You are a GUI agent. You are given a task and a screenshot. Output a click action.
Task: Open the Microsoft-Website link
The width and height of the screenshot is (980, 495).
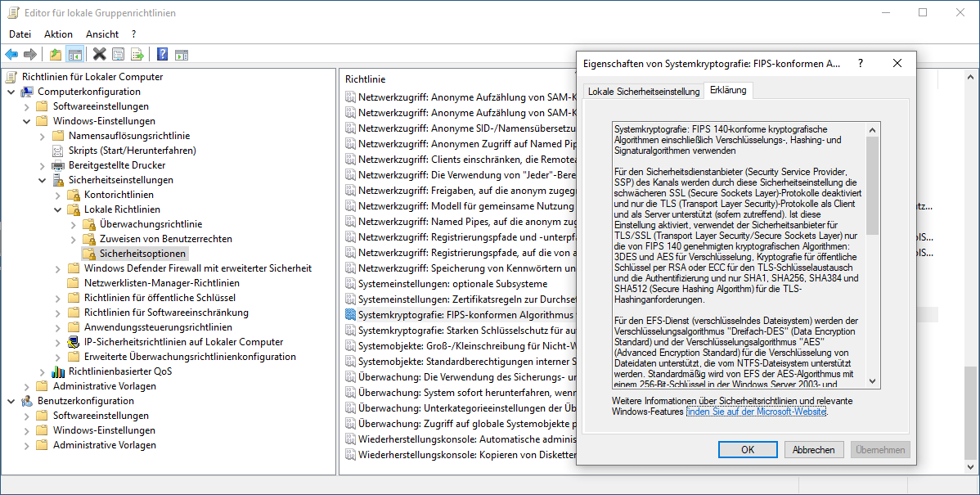pyautogui.click(x=757, y=412)
